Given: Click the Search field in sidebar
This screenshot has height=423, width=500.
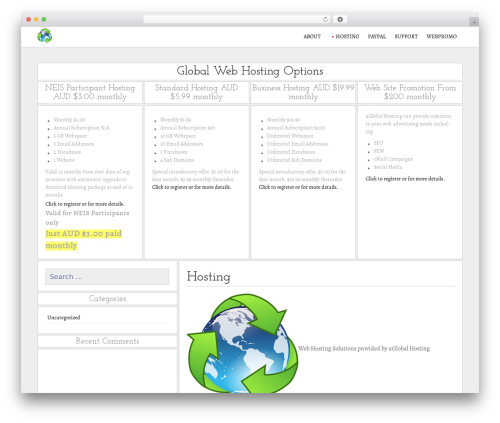Looking at the screenshot, I should [107, 277].
